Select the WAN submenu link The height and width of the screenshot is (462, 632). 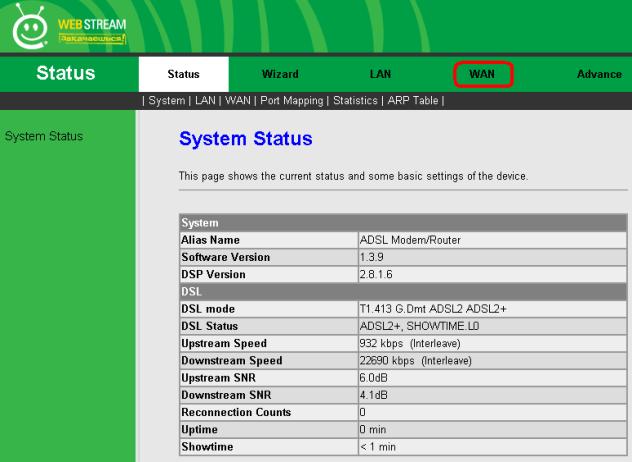(238, 100)
